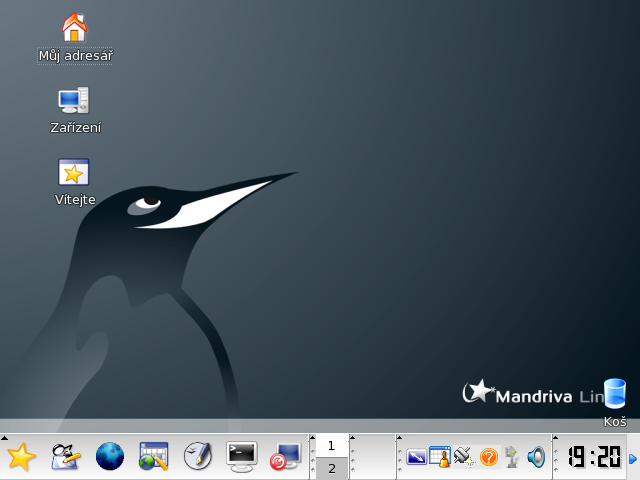Click the monitor with red swirl icon

click(x=286, y=456)
